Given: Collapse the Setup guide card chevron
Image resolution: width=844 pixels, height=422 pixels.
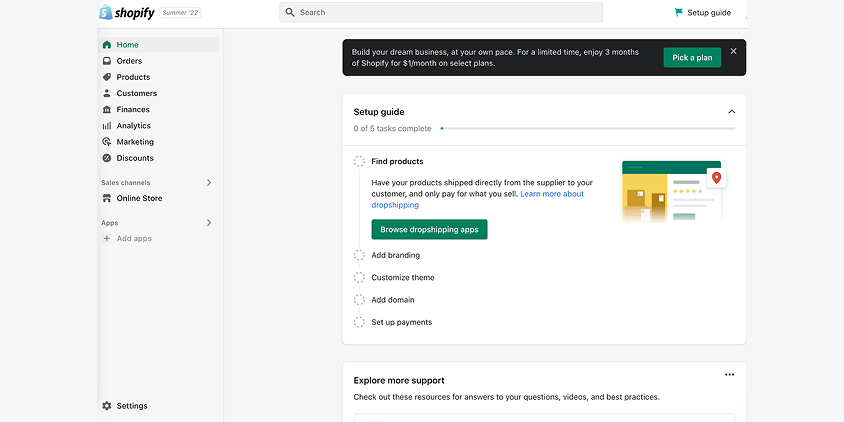Looking at the screenshot, I should coord(732,111).
